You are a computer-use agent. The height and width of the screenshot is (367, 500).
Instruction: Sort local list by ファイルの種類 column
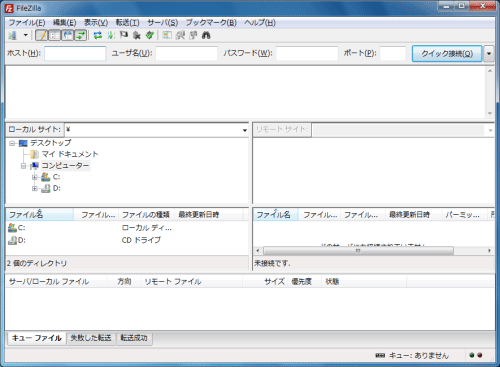146,215
